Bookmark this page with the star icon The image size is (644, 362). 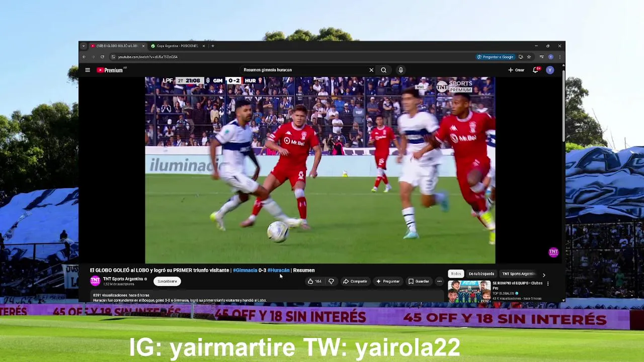pyautogui.click(x=529, y=57)
